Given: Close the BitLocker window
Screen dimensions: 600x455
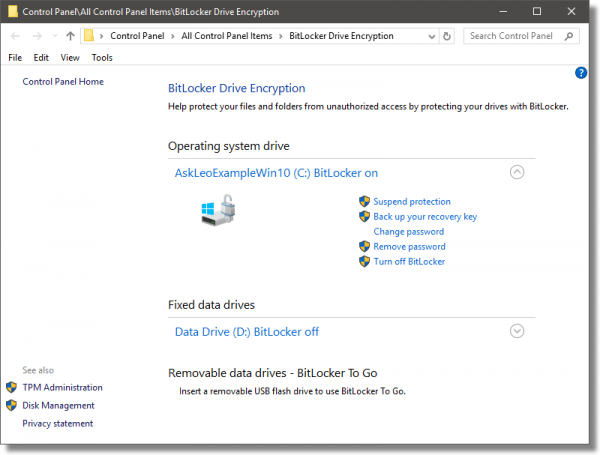Looking at the screenshot, I should 571,11.
